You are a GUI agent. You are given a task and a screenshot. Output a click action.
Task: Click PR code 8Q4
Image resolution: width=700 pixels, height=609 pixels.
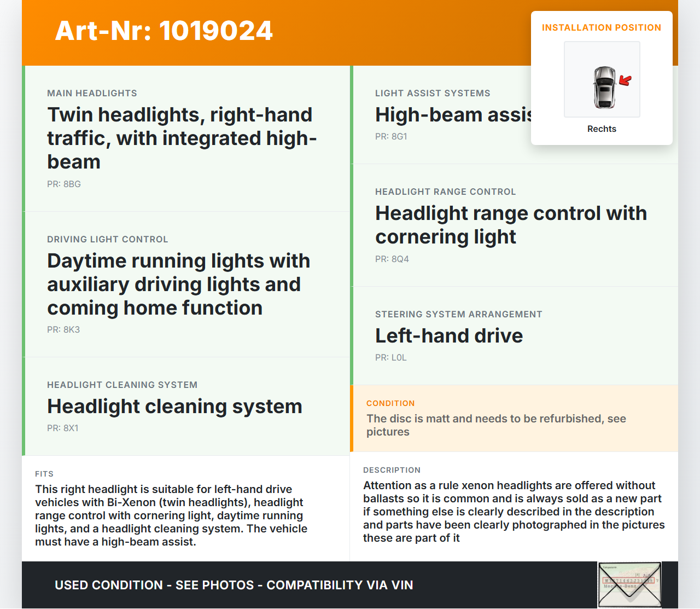(x=392, y=259)
